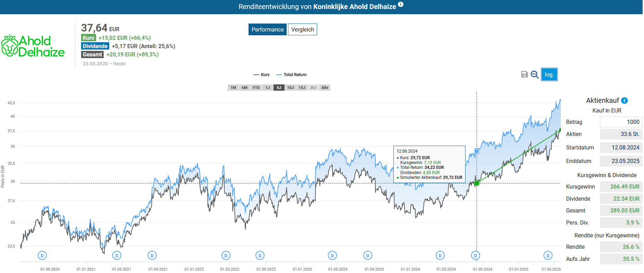The image size is (644, 273).
Task: Switch to the Vergleich tab
Action: coord(303,29)
